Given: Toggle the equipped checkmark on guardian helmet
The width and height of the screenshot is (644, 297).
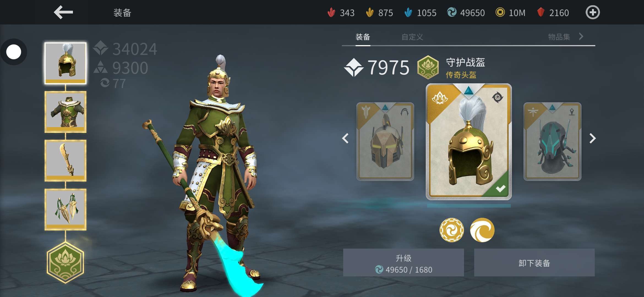Looking at the screenshot, I should pyautogui.click(x=500, y=189).
